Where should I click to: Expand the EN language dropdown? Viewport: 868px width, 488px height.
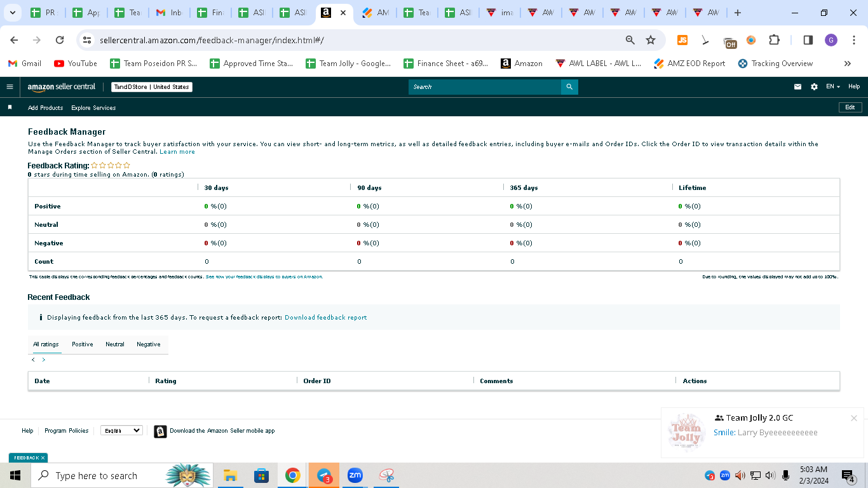click(832, 87)
